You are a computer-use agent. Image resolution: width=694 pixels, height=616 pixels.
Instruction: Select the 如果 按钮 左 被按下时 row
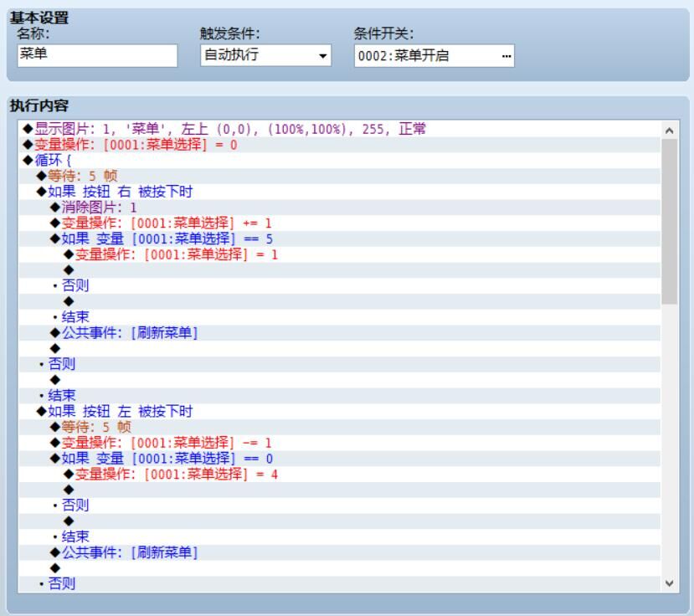pos(340,411)
